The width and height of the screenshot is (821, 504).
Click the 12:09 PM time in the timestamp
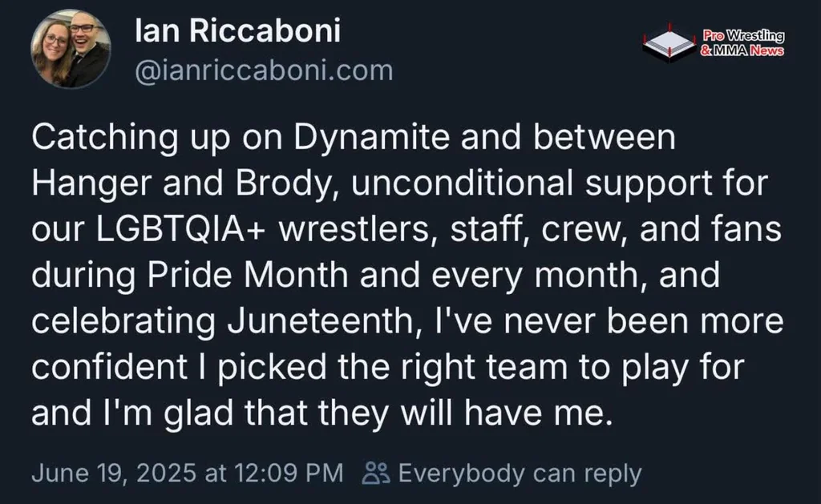tap(289, 473)
